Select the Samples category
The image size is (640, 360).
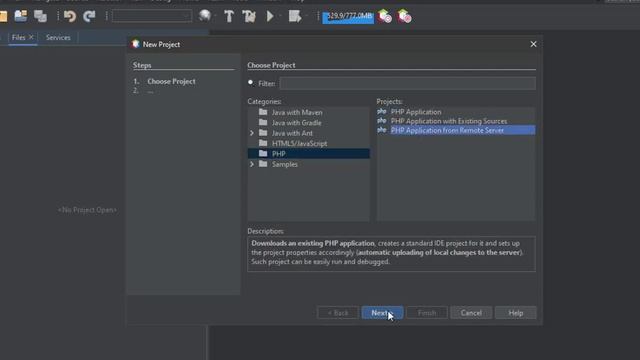pyautogui.click(x=284, y=164)
